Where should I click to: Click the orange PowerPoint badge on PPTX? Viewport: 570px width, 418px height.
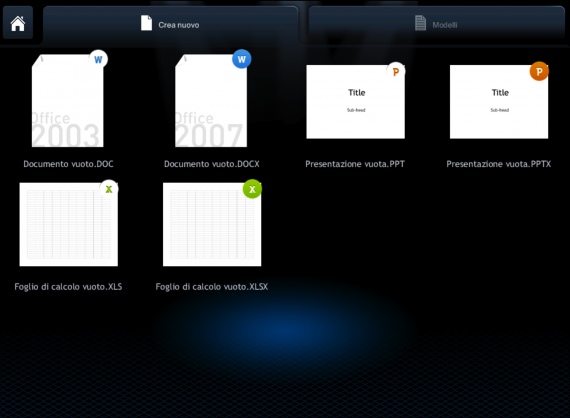coord(539,71)
